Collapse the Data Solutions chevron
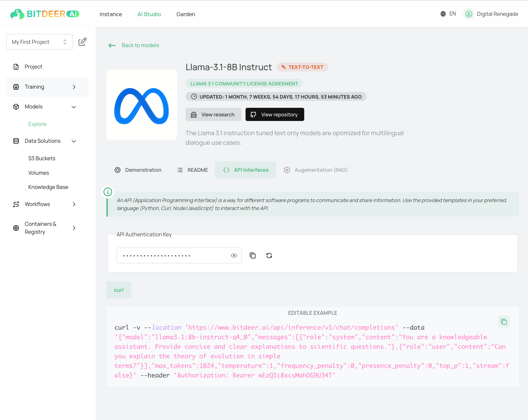Image resolution: width=528 pixels, height=420 pixels. [74, 141]
